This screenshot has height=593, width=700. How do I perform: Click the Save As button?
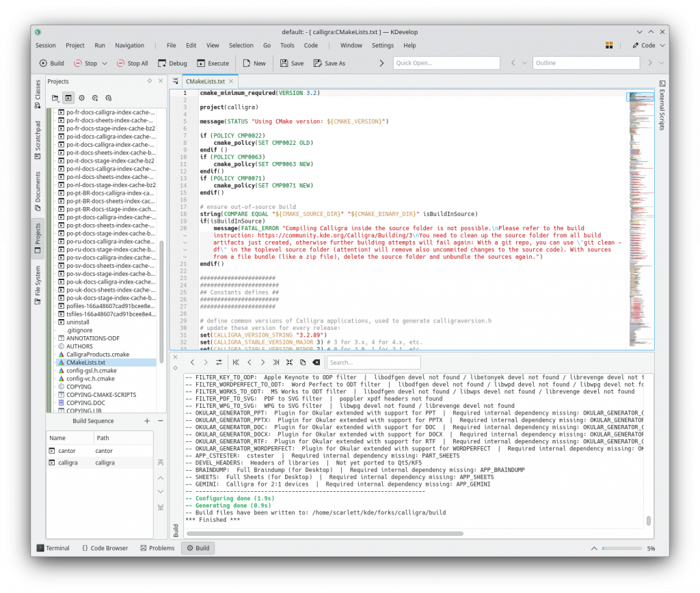coord(329,64)
